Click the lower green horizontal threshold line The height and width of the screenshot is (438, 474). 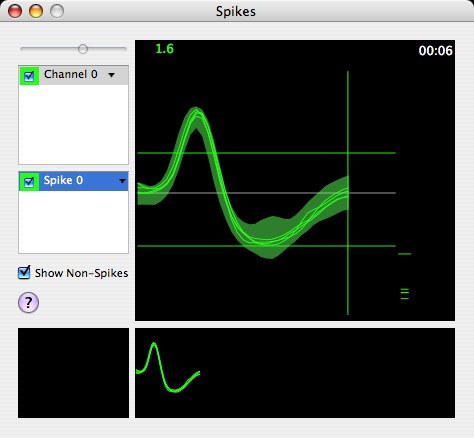point(266,246)
